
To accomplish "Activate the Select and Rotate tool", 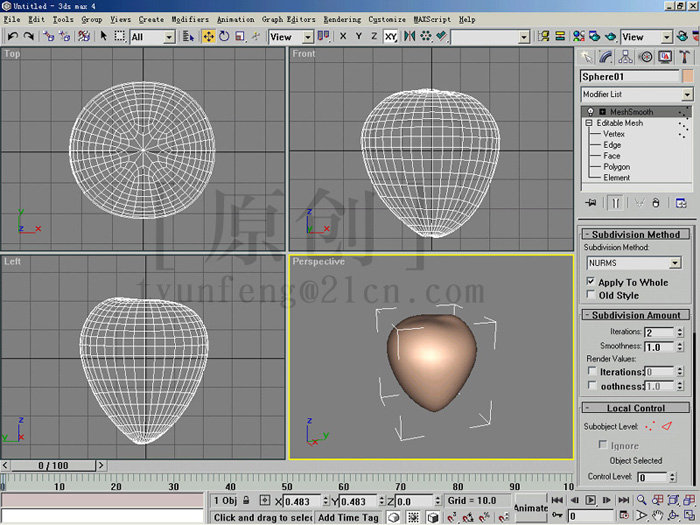I will 224,36.
